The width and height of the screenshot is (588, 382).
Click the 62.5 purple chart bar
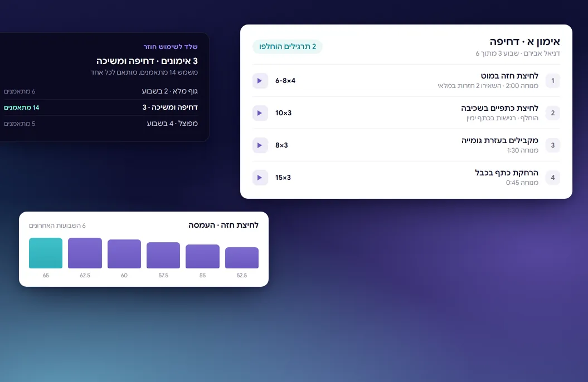[x=85, y=253]
